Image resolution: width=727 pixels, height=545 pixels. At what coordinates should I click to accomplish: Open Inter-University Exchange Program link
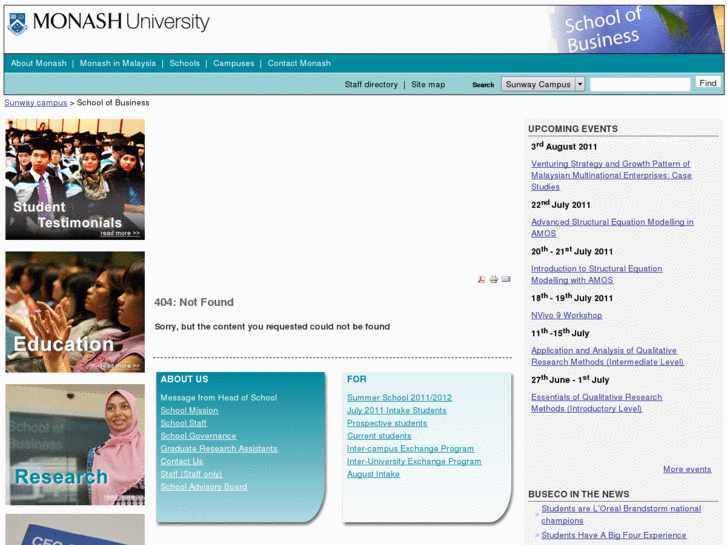(414, 462)
